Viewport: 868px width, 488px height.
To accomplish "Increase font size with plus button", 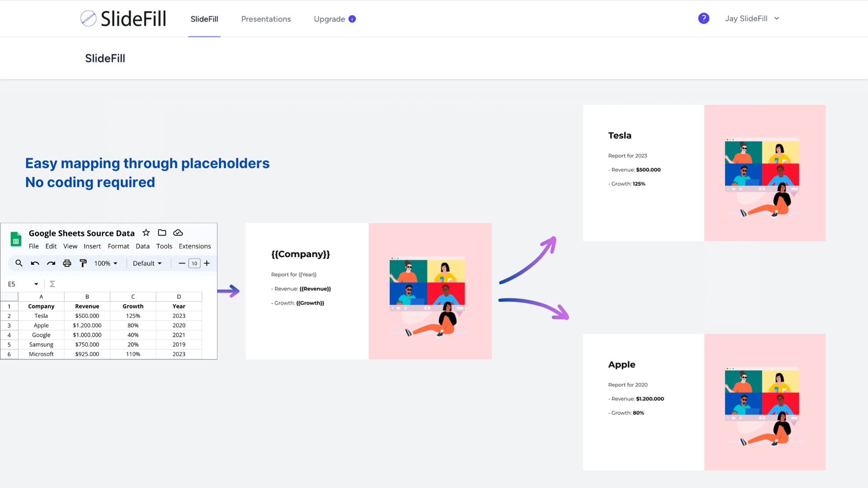I will point(207,263).
